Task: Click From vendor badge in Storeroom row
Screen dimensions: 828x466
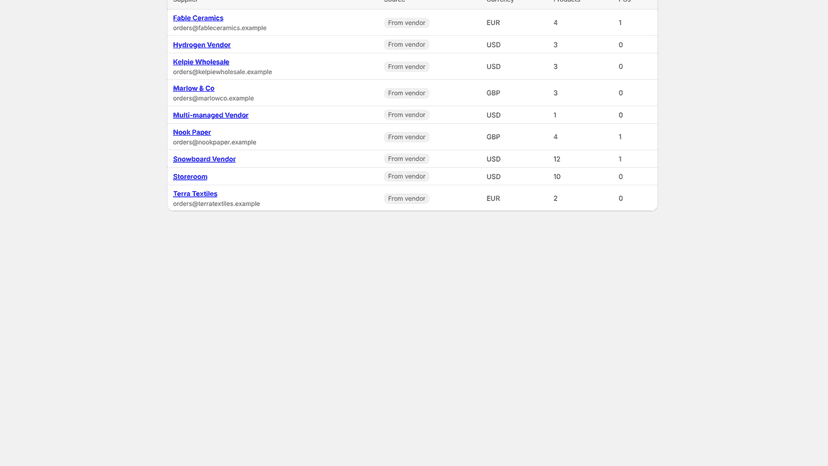Action: pyautogui.click(x=406, y=176)
